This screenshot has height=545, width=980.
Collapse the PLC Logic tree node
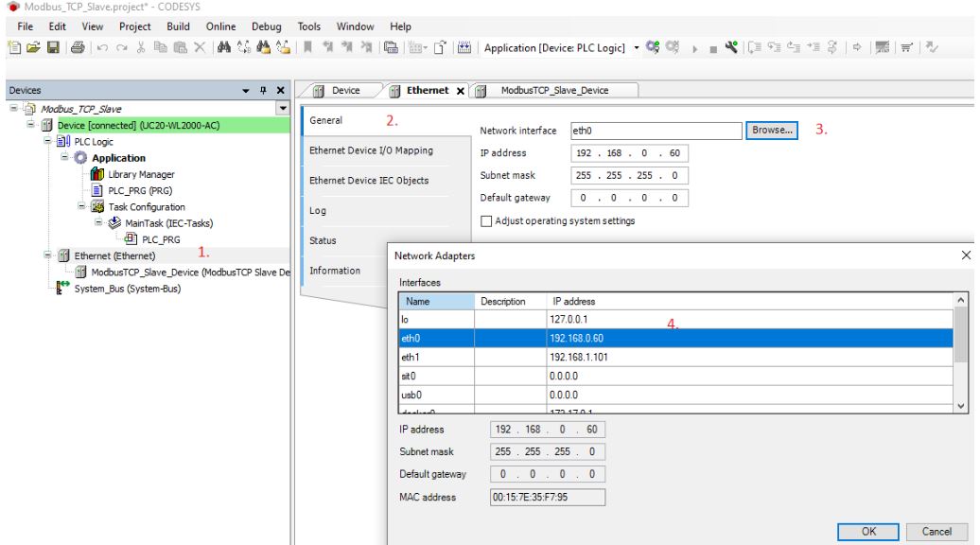(47, 141)
